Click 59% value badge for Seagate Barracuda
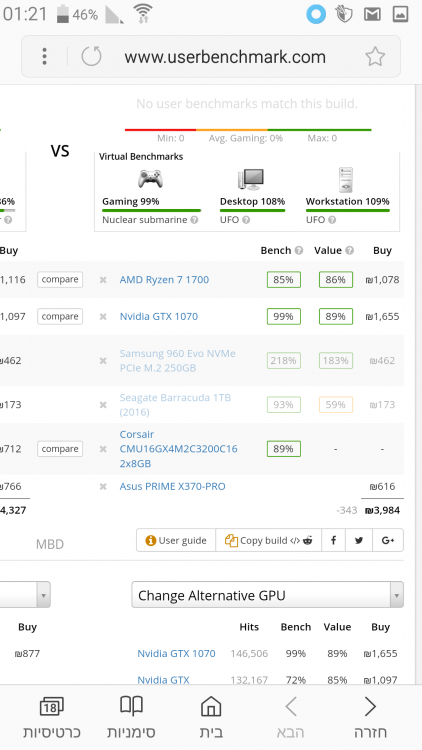Viewport: 422px width, 750px height. [x=336, y=405]
